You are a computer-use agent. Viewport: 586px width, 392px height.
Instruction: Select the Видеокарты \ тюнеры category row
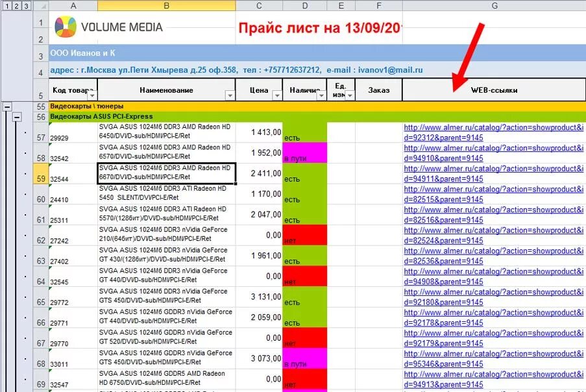click(x=317, y=106)
